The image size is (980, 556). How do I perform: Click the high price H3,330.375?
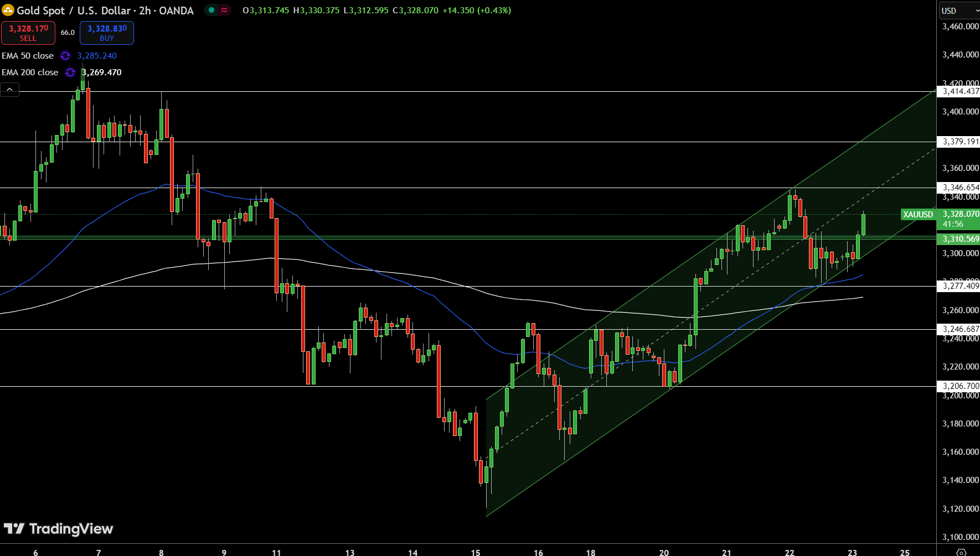pyautogui.click(x=316, y=11)
